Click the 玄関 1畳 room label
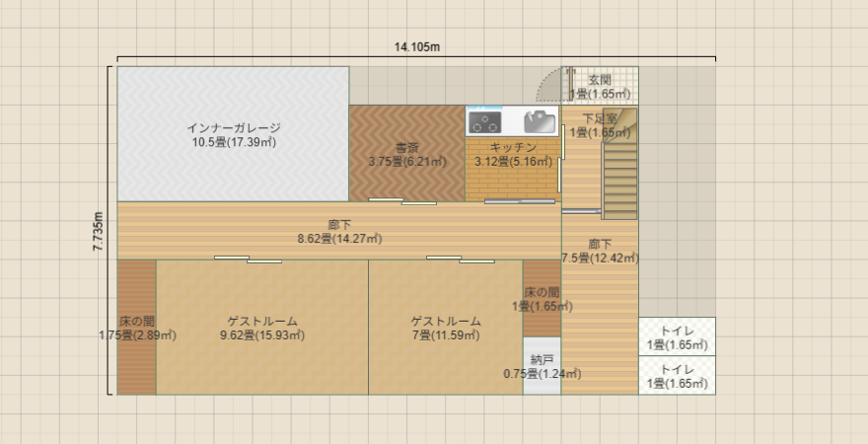868x444 pixels. 600,87
